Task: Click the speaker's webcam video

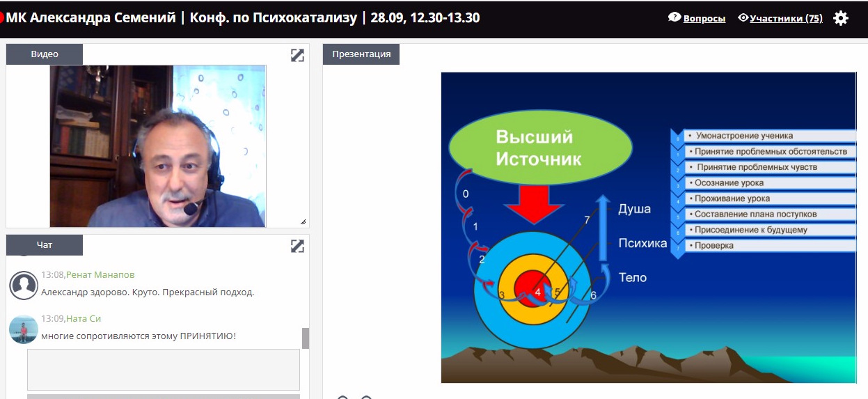Action: click(x=158, y=146)
